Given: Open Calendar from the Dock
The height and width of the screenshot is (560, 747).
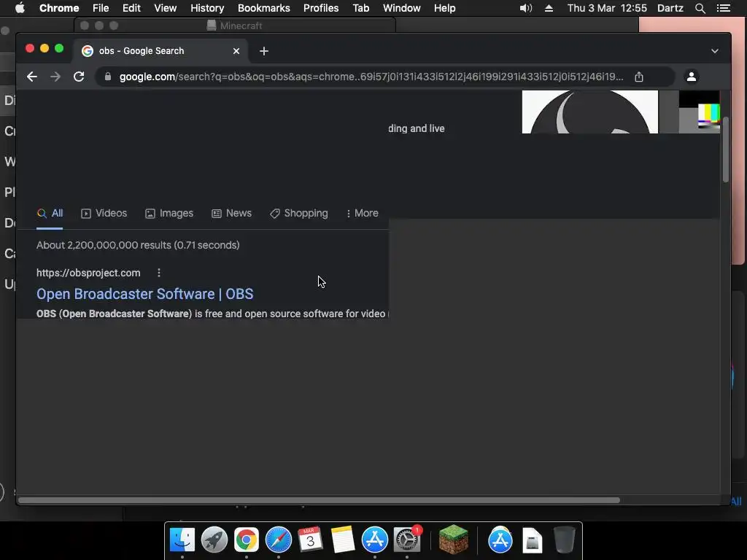Looking at the screenshot, I should coord(311,540).
